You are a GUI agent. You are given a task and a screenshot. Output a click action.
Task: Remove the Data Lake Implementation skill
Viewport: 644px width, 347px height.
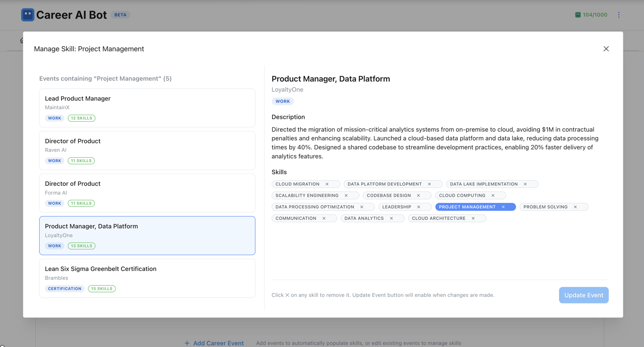(525, 184)
